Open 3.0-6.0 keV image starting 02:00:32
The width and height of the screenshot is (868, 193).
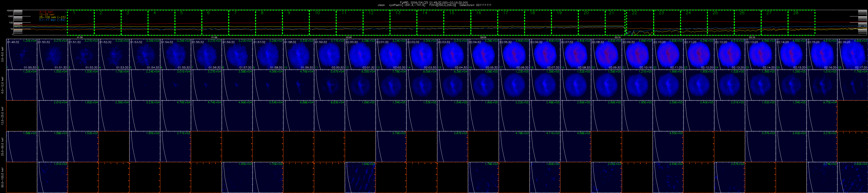point(360,54)
